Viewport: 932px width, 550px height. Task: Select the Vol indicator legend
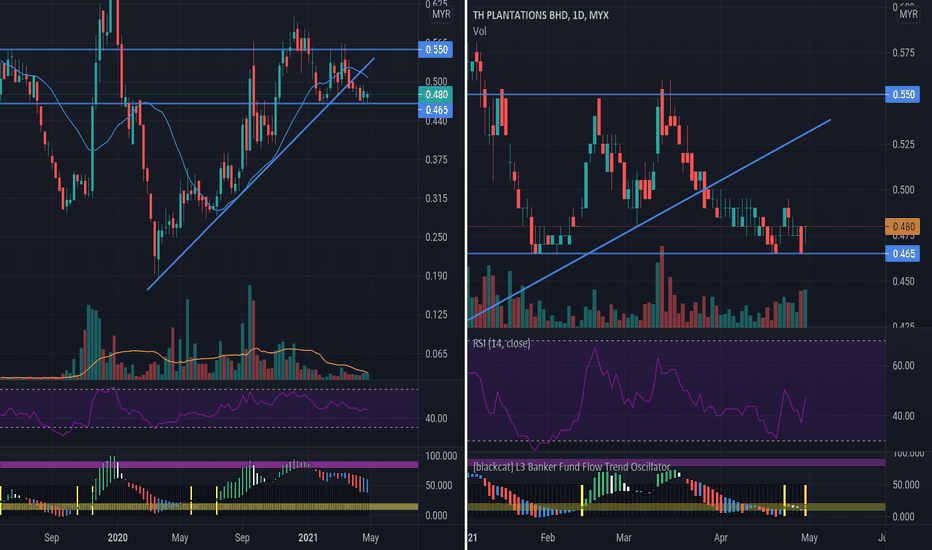pos(480,31)
